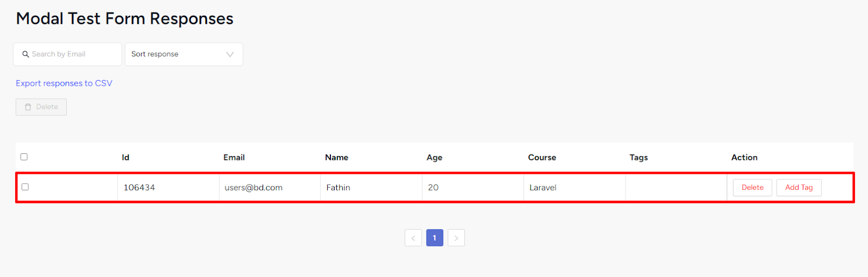Click the Tags column header
The width and height of the screenshot is (868, 277).
click(639, 158)
